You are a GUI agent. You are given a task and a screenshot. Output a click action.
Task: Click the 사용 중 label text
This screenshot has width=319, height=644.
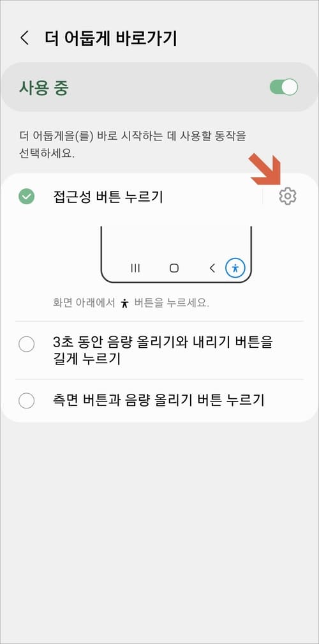pos(43,87)
